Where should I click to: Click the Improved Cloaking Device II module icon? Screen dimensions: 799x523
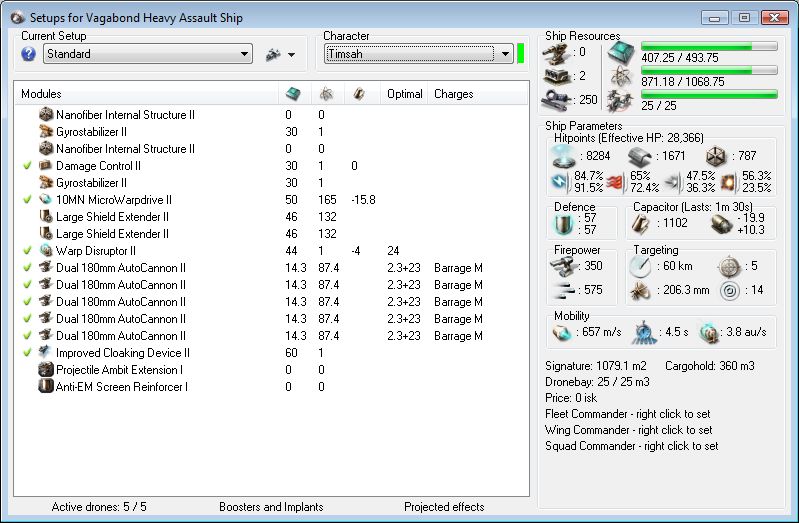pos(46,352)
